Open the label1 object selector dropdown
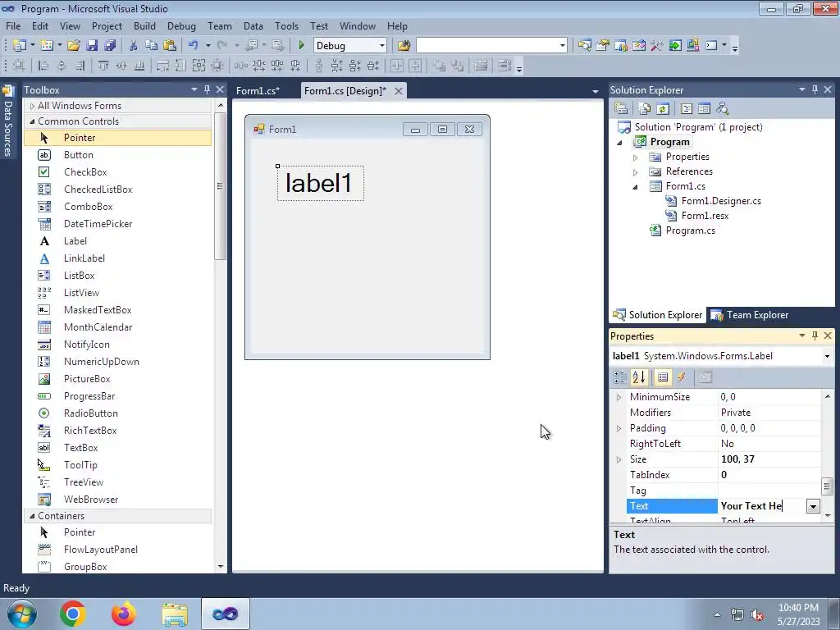 [x=827, y=356]
